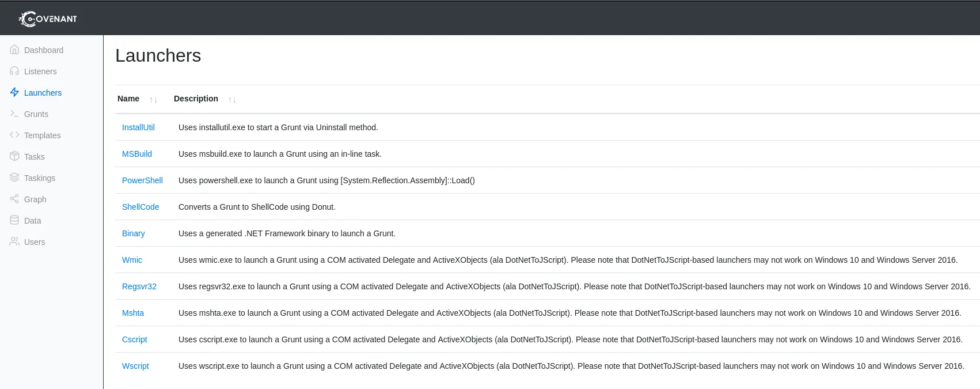Go to Listeners in the sidebar
Viewport: 980px width, 389px height.
pos(40,71)
